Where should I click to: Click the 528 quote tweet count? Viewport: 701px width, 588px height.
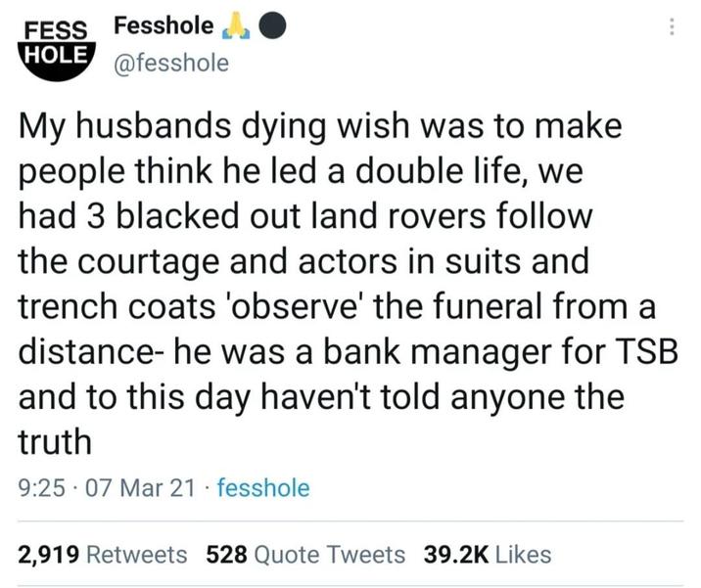(x=227, y=555)
